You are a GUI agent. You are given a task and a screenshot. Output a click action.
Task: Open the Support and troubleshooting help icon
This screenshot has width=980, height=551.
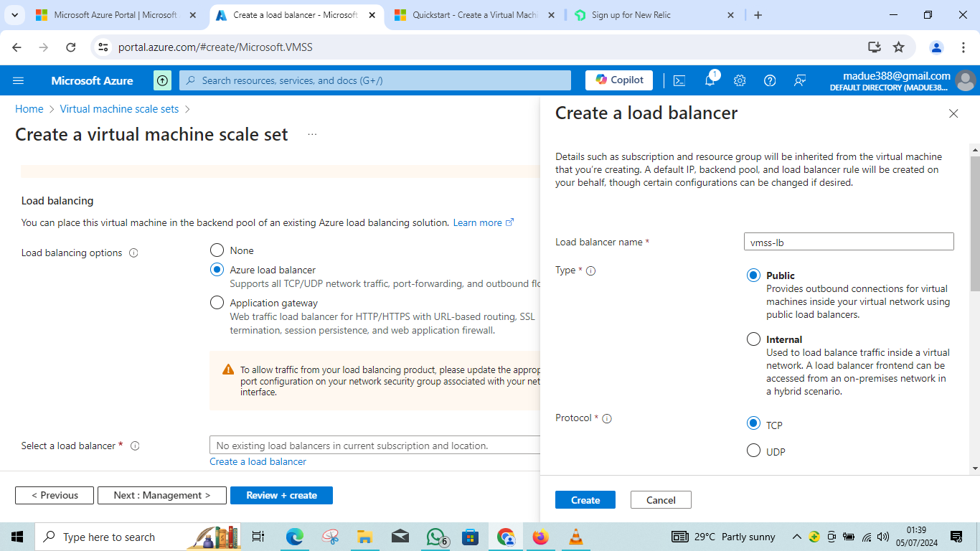coord(770,80)
